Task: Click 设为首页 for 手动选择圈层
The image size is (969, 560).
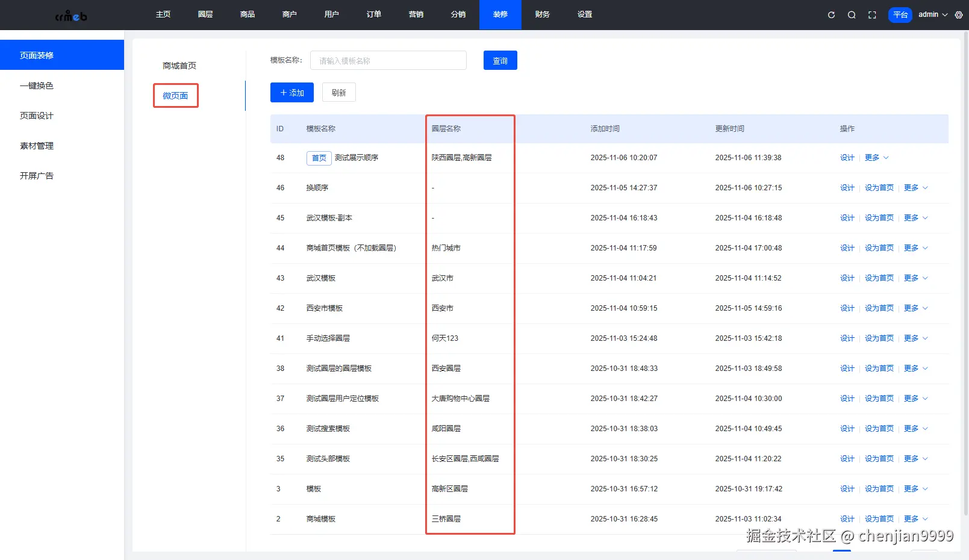Action: point(879,338)
